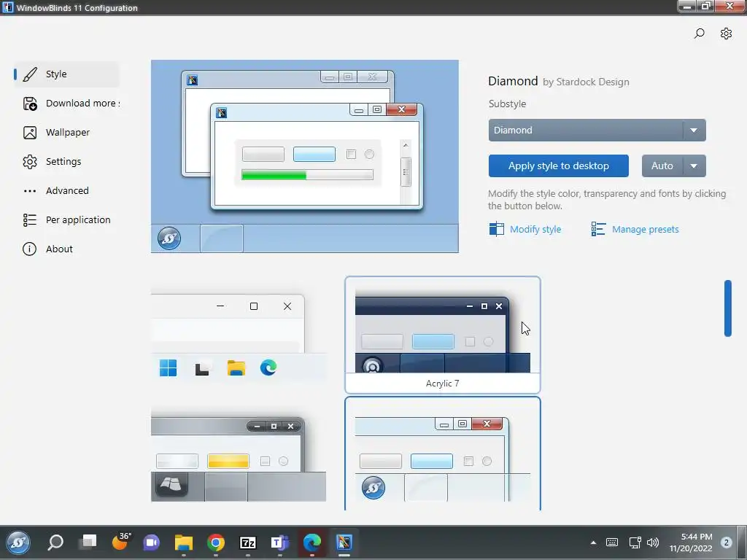
Task: Select the Windows 11 light style thumbnail
Action: click(239, 337)
